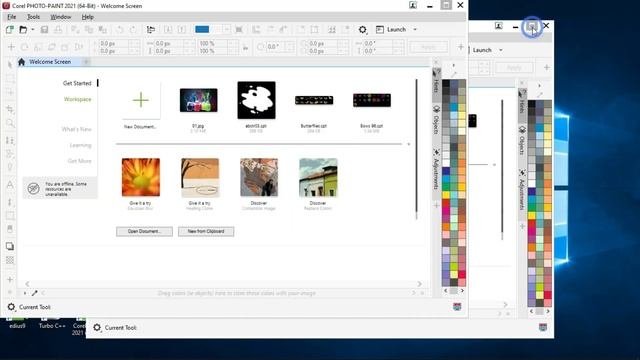Open the Options gear icon in toolbar

pos(362,29)
